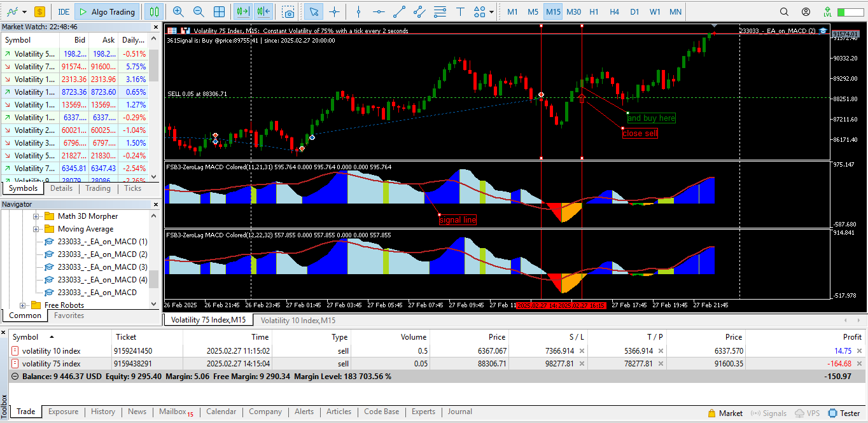Open the Details tab in Market Watch
868x423 pixels.
61,188
